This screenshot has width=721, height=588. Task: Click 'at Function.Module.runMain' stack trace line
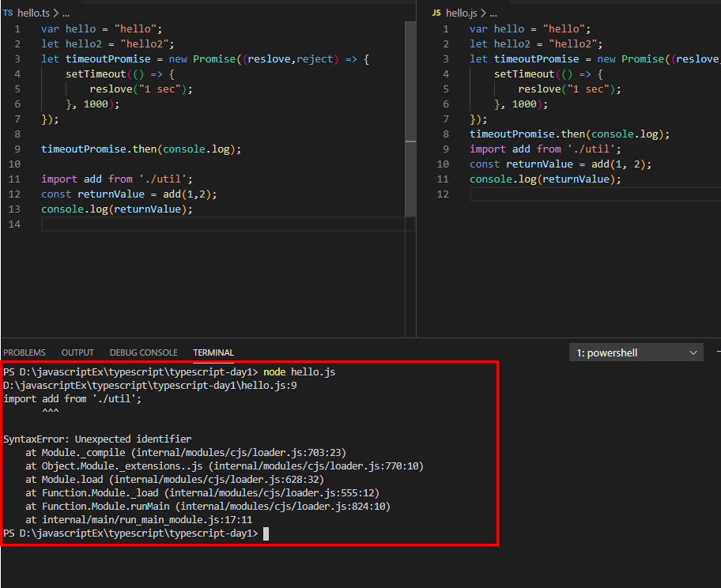[x=208, y=507]
